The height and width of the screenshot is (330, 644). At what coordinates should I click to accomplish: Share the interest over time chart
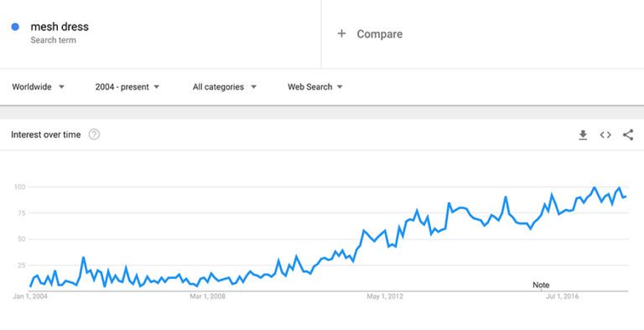(628, 135)
